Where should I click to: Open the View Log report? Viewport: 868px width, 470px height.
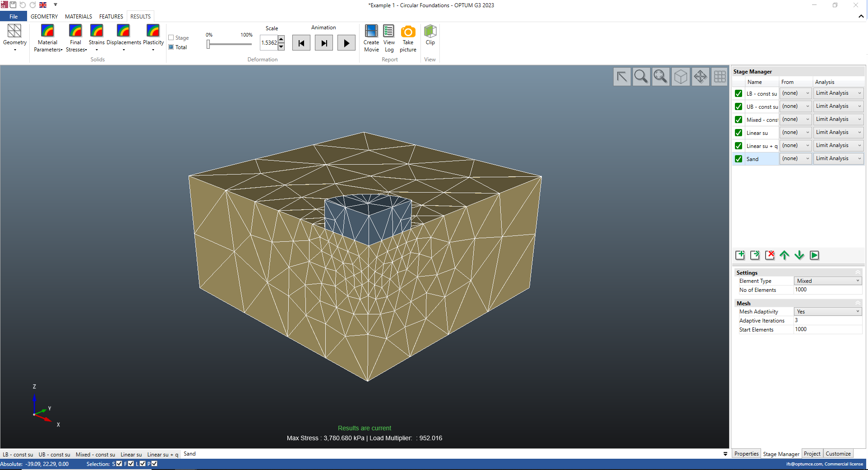click(389, 38)
